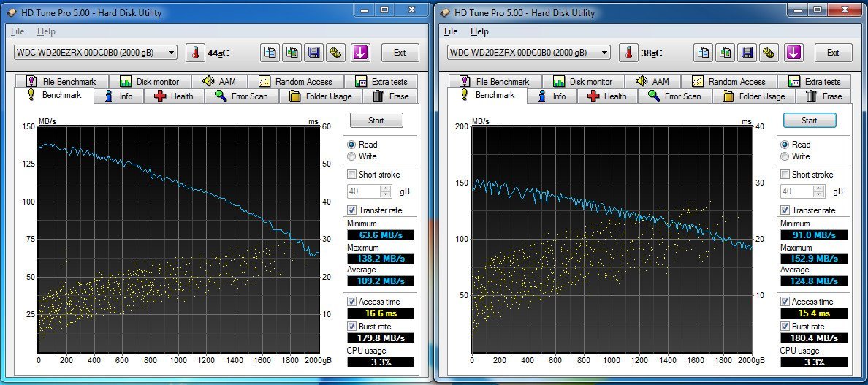Screen dimensions: 868x385
Task: Open Error Scan tab in right window
Action: (x=675, y=96)
